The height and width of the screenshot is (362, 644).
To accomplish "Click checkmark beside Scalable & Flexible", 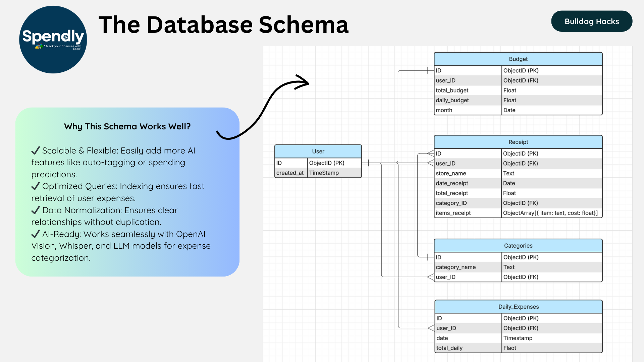I will [35, 150].
